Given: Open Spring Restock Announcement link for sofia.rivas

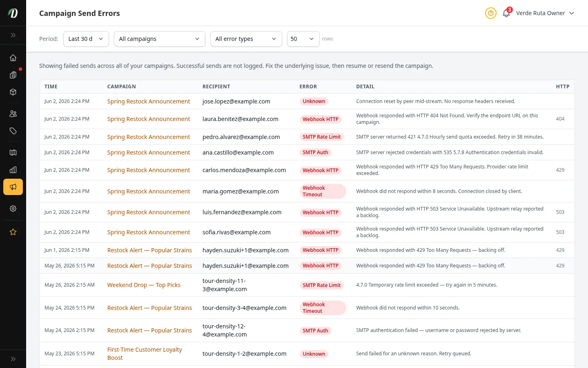Looking at the screenshot, I should tap(149, 232).
